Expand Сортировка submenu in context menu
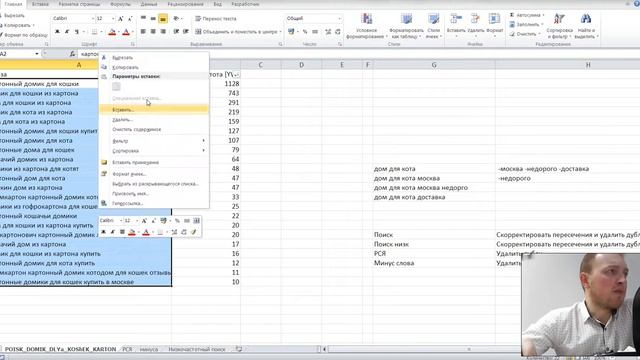Image resolution: width=640 pixels, height=360 pixels. click(x=153, y=151)
